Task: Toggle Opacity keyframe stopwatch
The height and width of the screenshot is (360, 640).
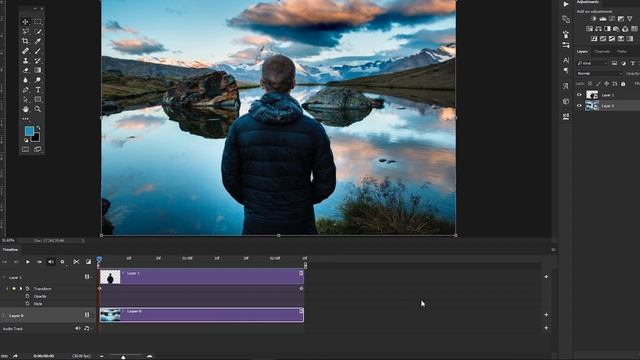Action: [x=27, y=296]
